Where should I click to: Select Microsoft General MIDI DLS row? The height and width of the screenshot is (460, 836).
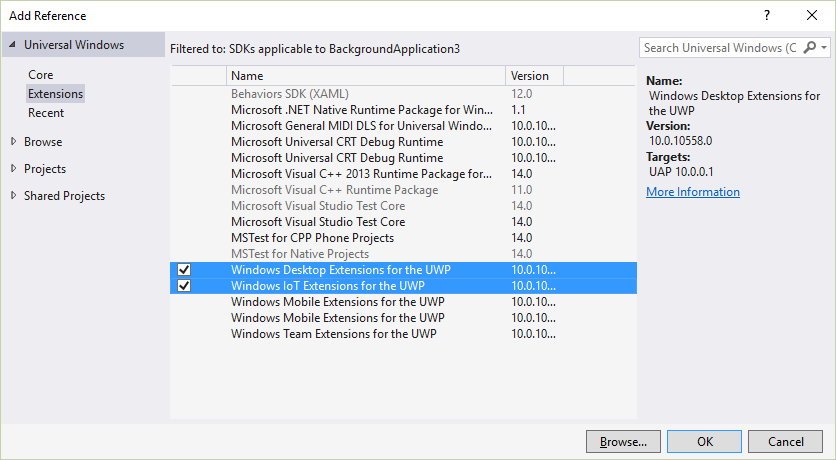coord(403,126)
